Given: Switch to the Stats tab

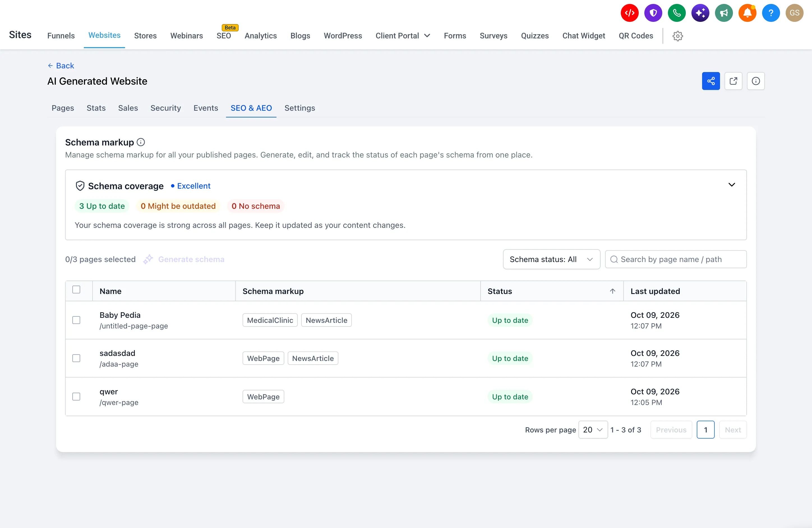Looking at the screenshot, I should pyautogui.click(x=96, y=108).
